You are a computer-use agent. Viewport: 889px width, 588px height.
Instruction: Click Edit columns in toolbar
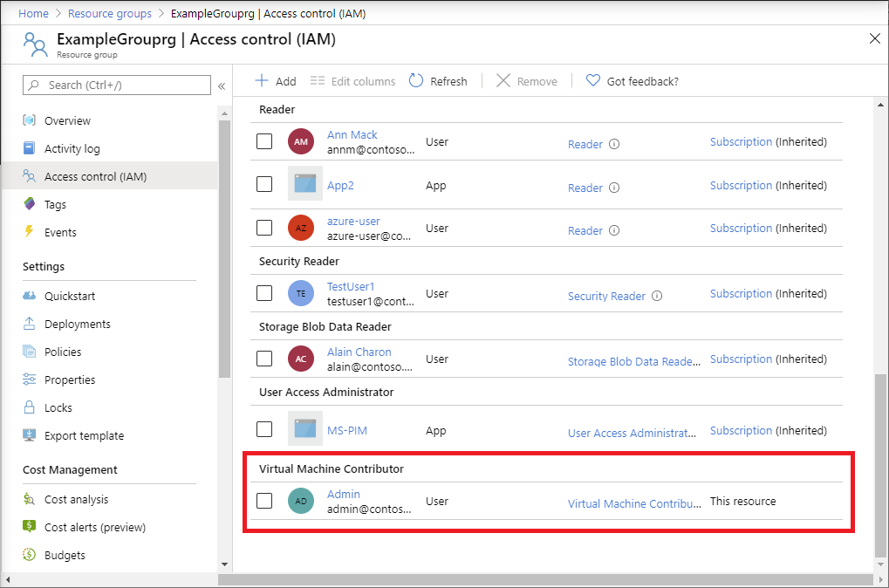click(x=352, y=81)
